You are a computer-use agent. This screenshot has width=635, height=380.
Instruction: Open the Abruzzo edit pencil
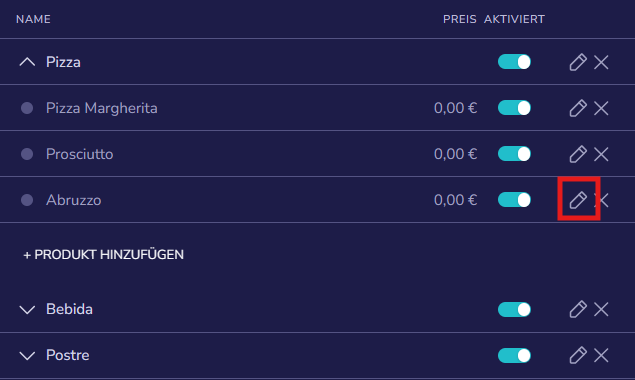point(578,200)
